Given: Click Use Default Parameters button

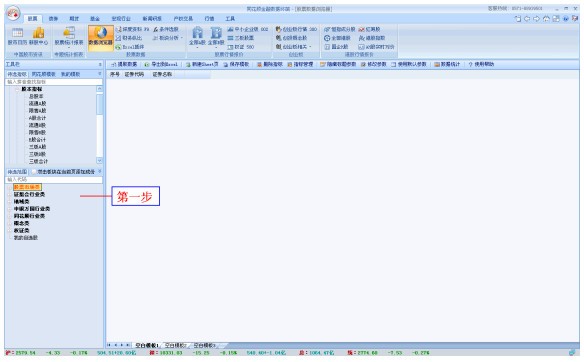Looking at the screenshot, I should 409,64.
